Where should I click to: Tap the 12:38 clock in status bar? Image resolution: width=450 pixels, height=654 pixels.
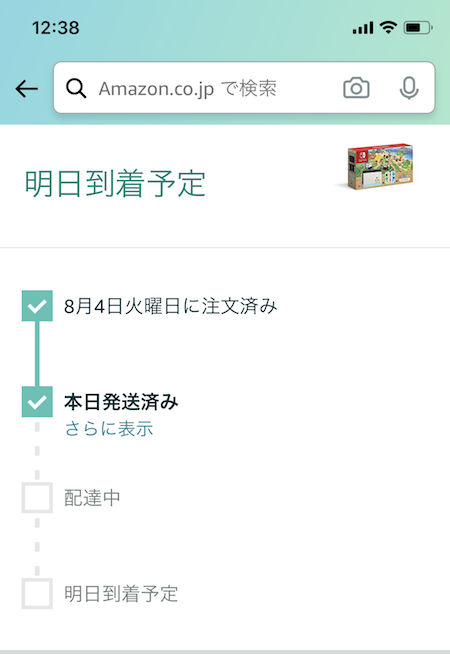coord(55,28)
